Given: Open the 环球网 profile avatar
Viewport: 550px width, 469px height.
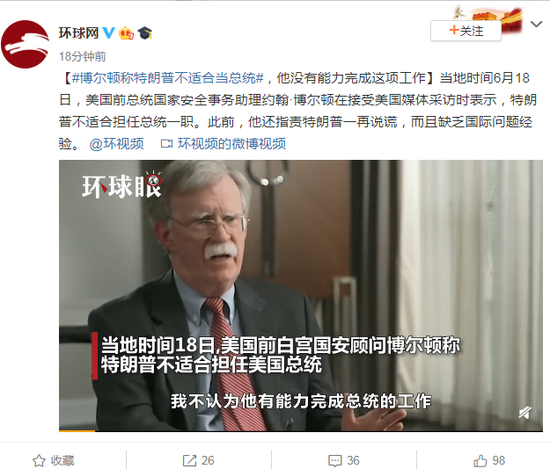Looking at the screenshot, I should (x=25, y=44).
